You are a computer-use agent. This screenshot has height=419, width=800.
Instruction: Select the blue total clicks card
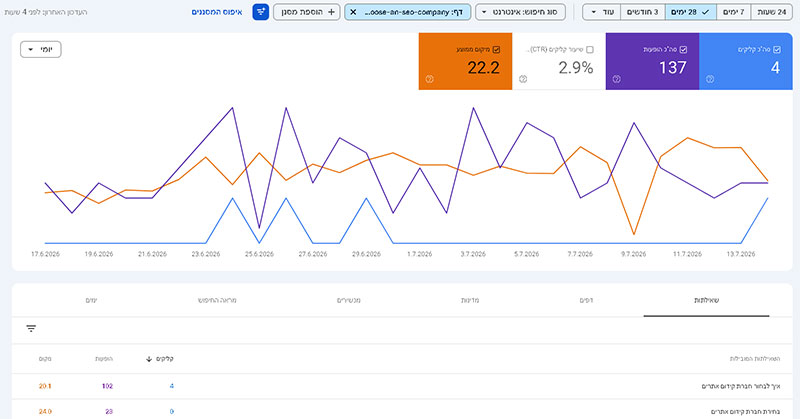coord(746,61)
